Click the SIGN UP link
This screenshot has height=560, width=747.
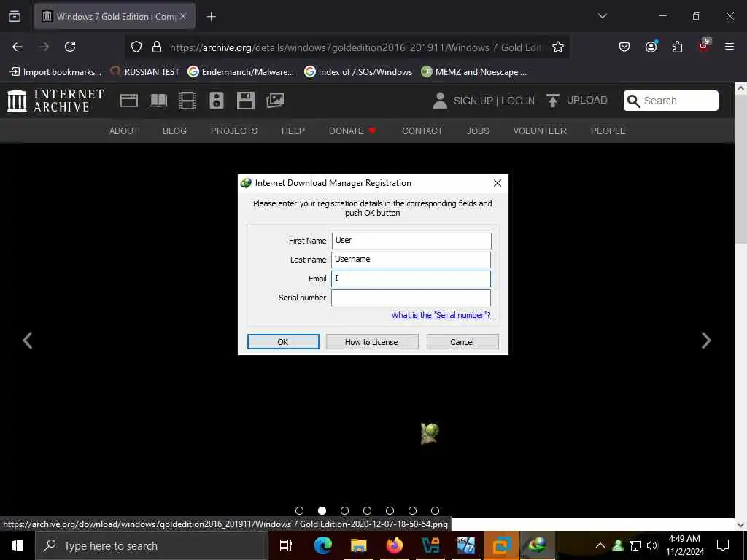(473, 101)
